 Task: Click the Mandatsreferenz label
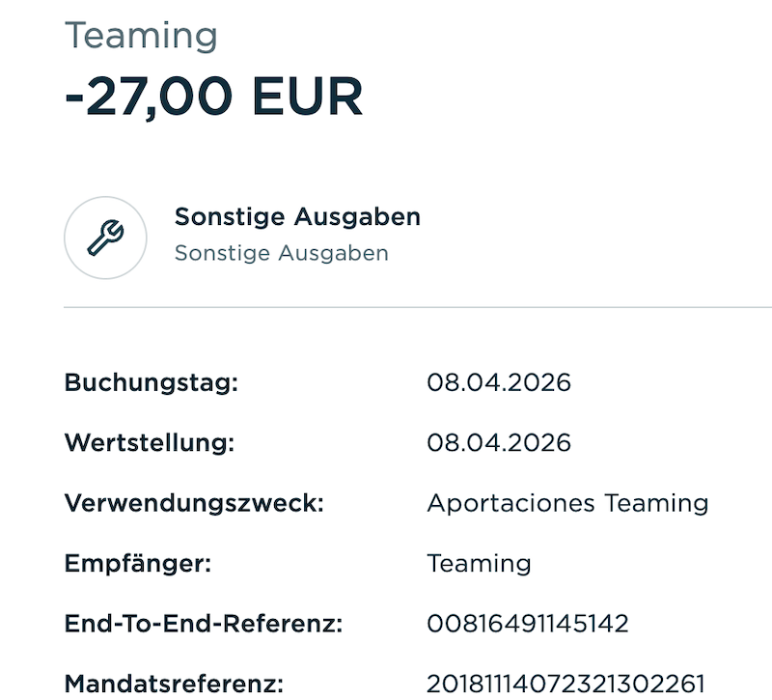click(174, 684)
